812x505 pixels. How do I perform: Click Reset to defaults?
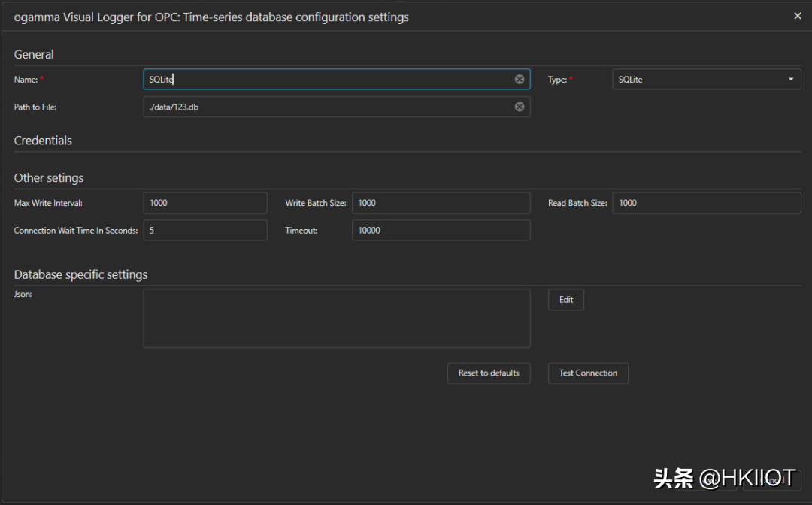pos(489,373)
